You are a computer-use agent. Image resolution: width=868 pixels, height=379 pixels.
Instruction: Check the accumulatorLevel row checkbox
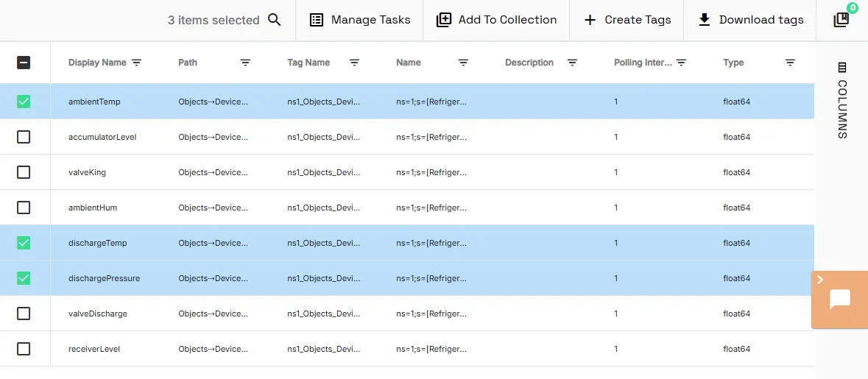[x=24, y=137]
